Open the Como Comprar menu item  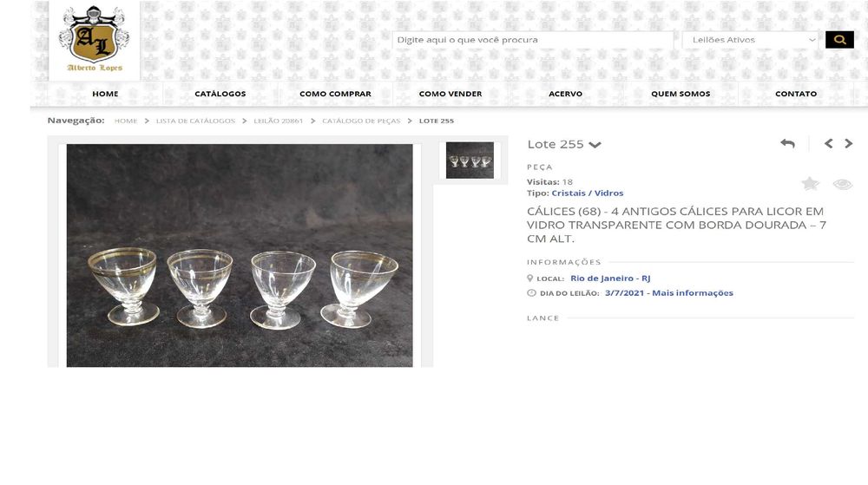(335, 94)
